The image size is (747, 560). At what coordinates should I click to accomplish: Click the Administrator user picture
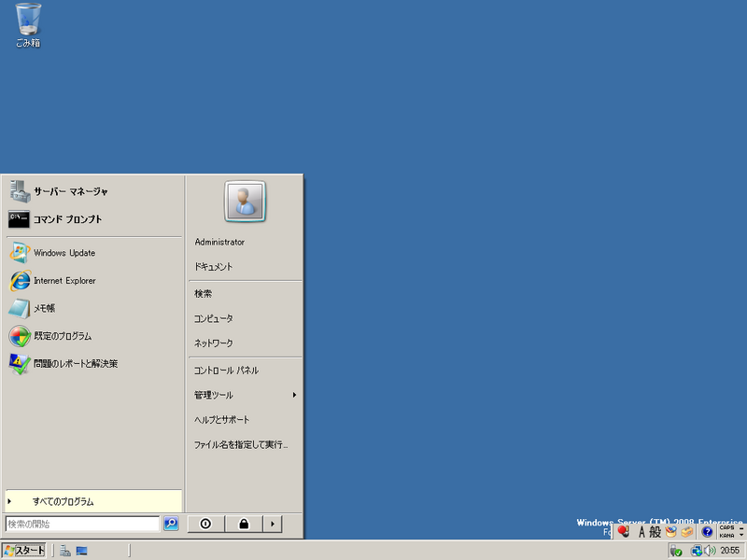coord(245,201)
